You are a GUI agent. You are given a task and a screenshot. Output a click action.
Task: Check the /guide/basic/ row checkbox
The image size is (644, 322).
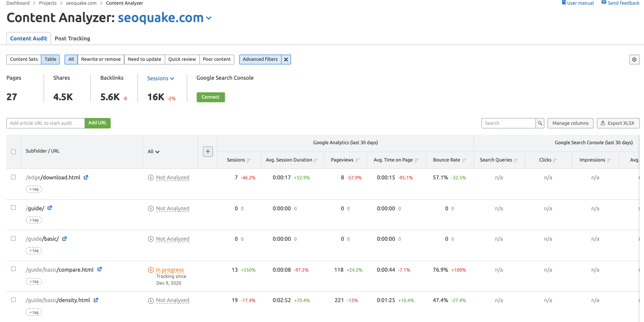[x=13, y=238]
